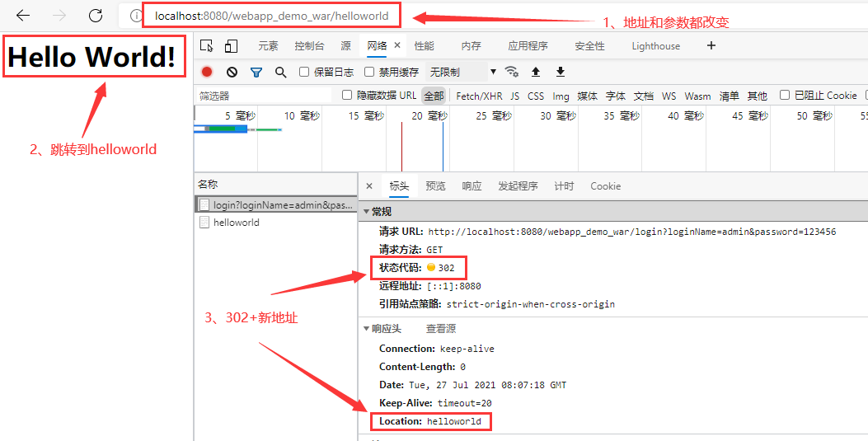This screenshot has width=868, height=441.
Task: Open the 元素 (Elements) tab
Action: pos(268,46)
